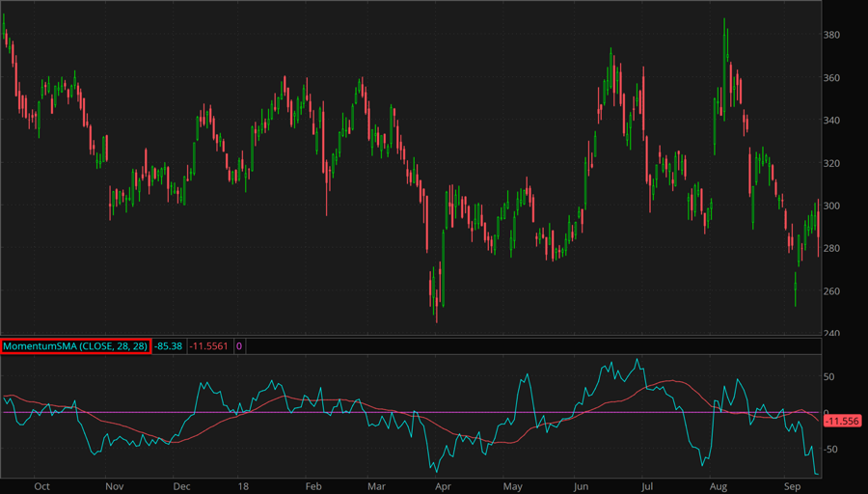This screenshot has height=494, width=868.
Task: Click the cyan -85.38 momentum value
Action: tap(169, 345)
